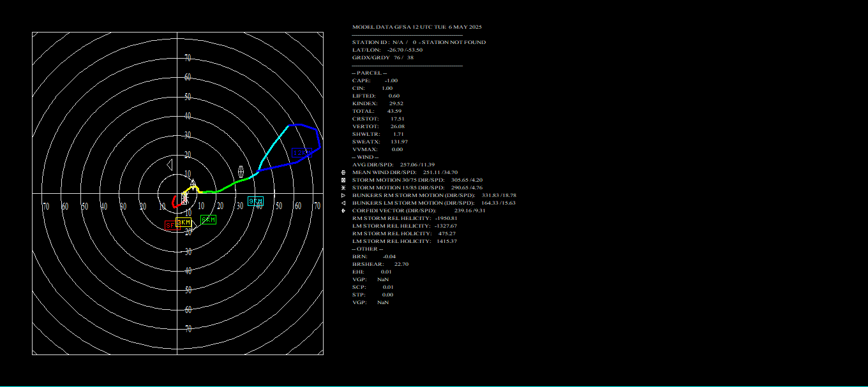Click the SHWLTR value 1.71
The image size is (868, 387).
point(398,134)
